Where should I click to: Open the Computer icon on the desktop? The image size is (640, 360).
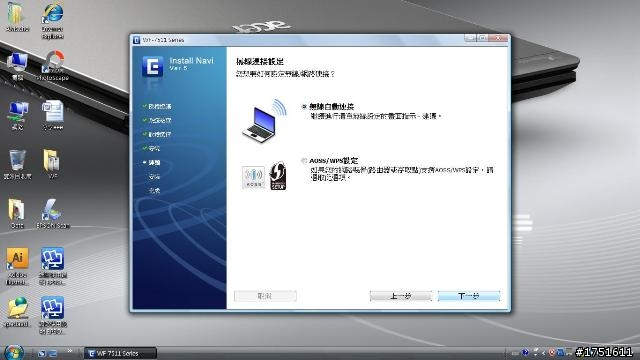tap(17, 66)
